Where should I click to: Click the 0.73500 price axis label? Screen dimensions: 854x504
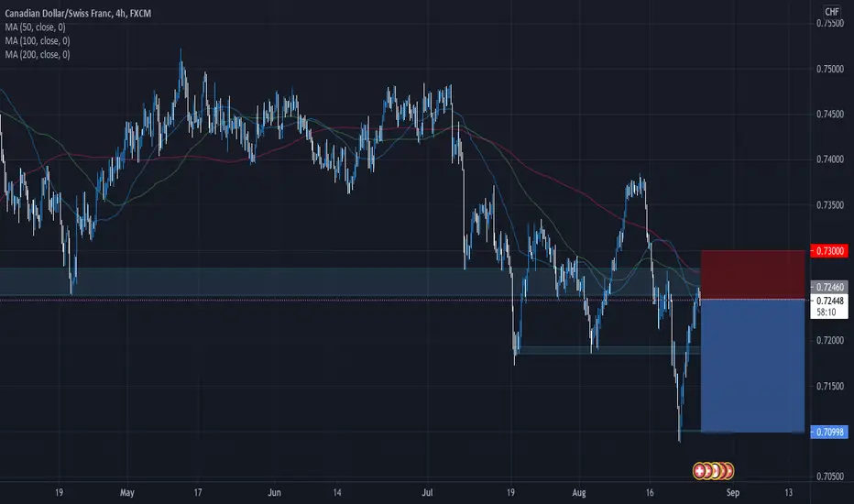click(830, 205)
